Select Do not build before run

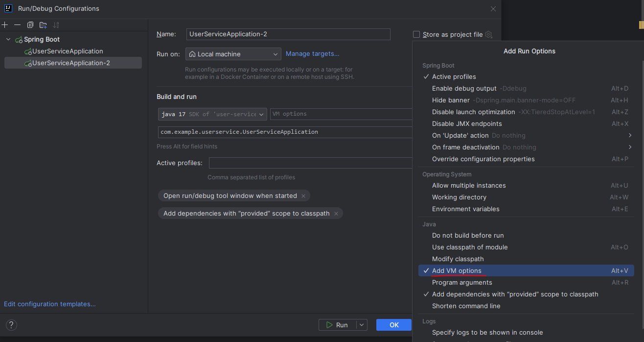coord(526,236)
